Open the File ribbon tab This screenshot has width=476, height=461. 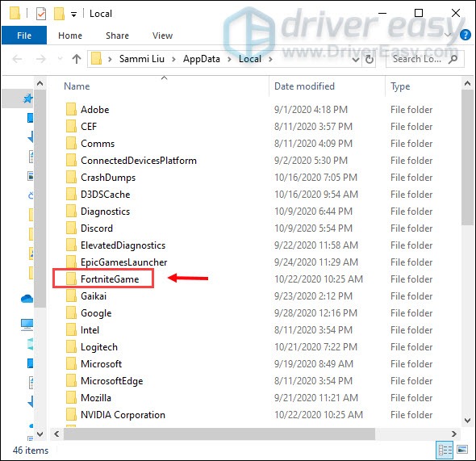(24, 36)
